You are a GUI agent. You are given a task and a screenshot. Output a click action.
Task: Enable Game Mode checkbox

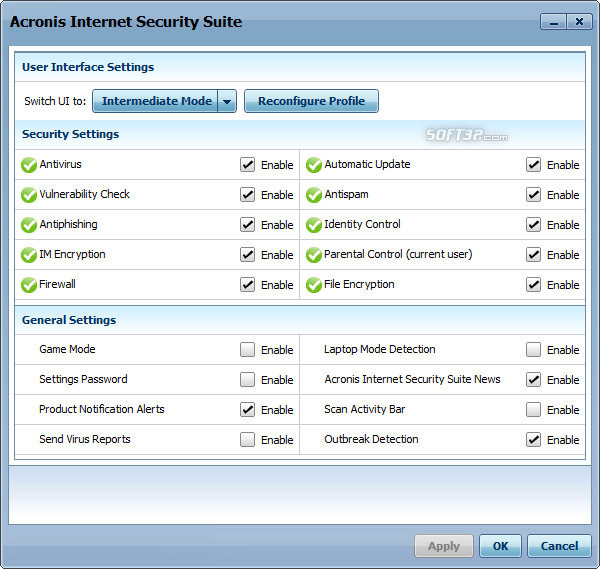248,349
